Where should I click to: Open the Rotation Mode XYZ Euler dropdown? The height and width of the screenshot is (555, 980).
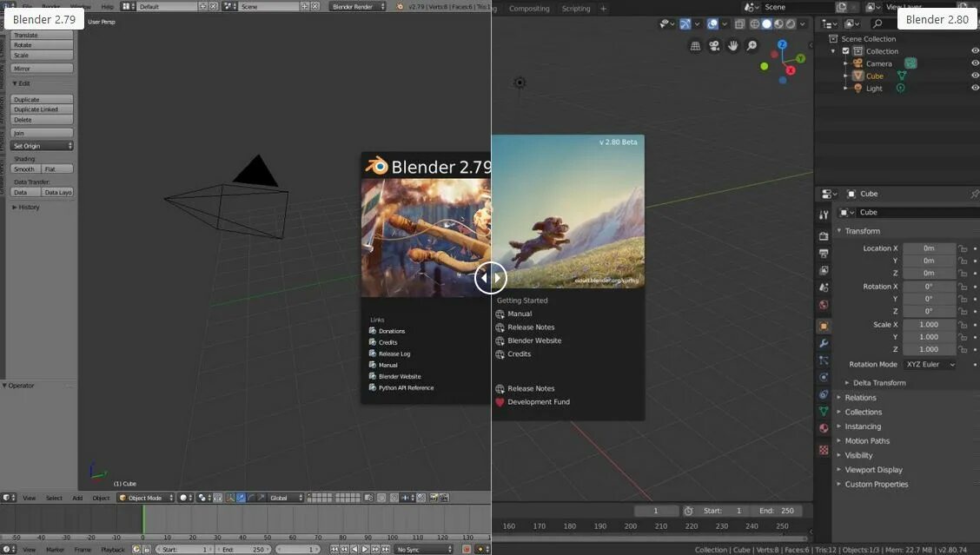(x=930, y=365)
